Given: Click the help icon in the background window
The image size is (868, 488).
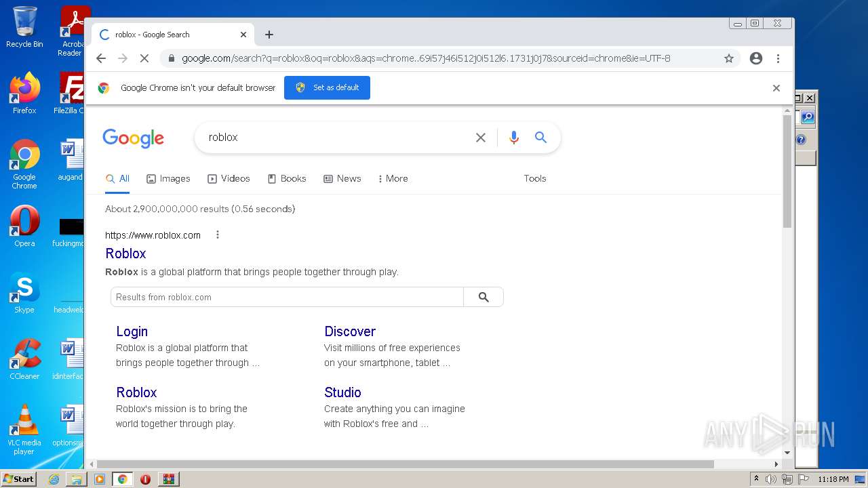Looking at the screenshot, I should click(x=801, y=140).
